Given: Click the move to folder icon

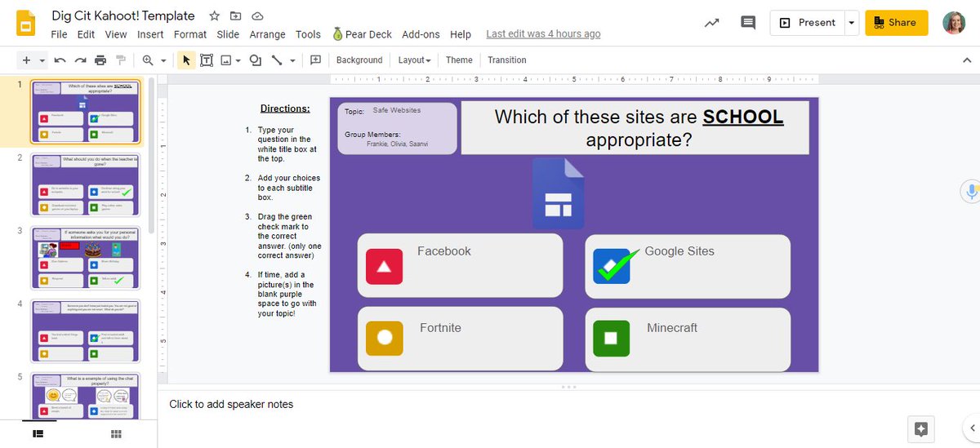Looking at the screenshot, I should pyautogui.click(x=236, y=16).
